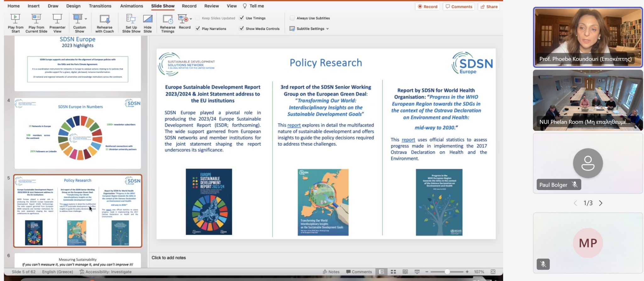Click the Share button
Image resolution: width=644 pixels, height=281 pixels.
(489, 7)
